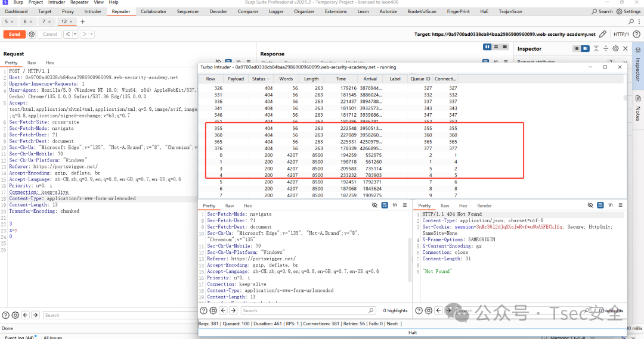Switch to the Proxy tab
This screenshot has width=644, height=339.
[x=68, y=11]
